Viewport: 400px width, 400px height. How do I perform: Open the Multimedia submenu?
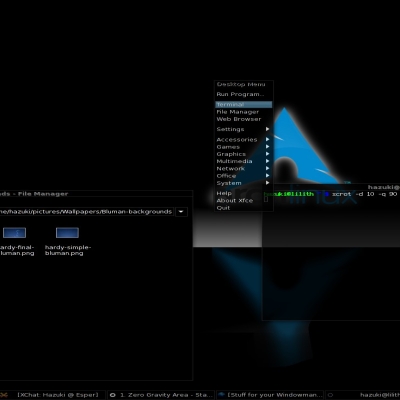pos(244,161)
